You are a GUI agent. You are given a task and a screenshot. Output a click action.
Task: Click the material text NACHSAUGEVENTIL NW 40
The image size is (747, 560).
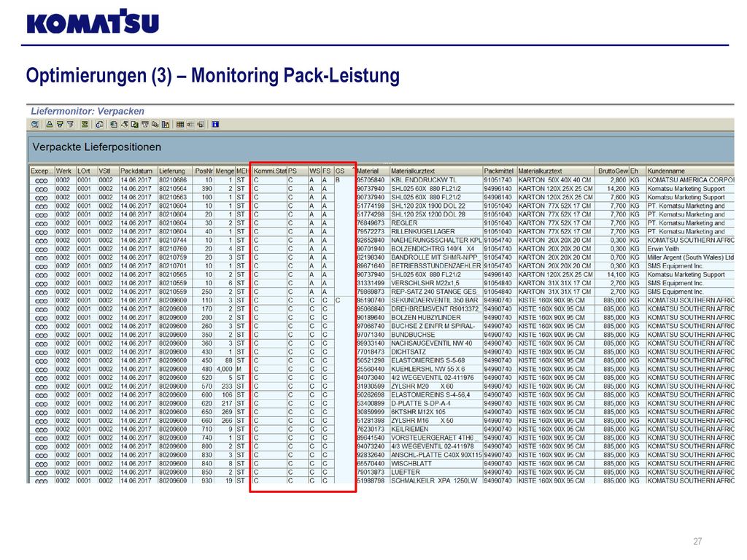432,343
